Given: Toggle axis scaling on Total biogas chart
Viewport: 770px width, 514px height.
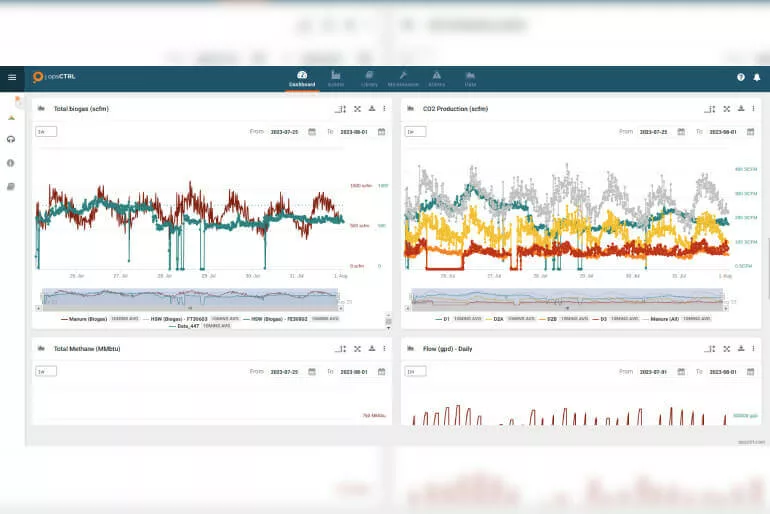Looking at the screenshot, I should coord(341,109).
